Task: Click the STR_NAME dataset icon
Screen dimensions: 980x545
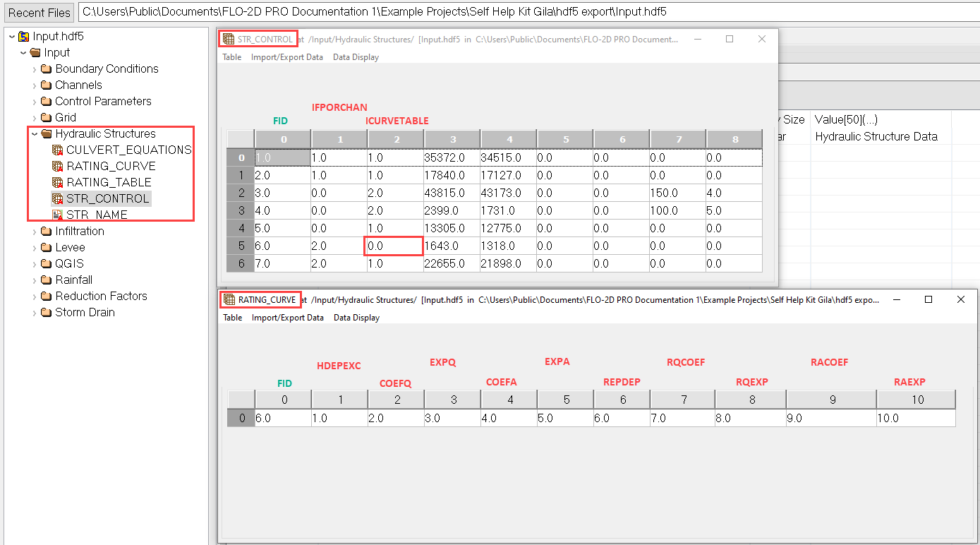Action: pos(58,215)
